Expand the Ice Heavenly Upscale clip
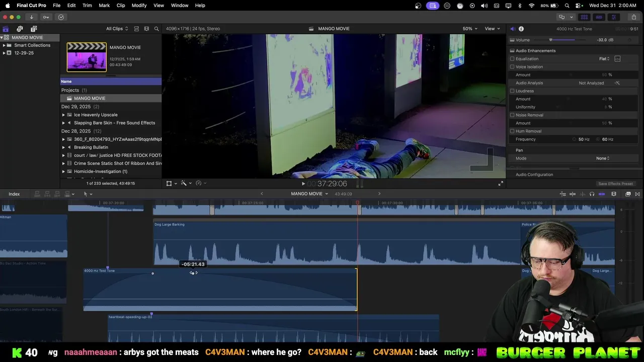644x362 pixels. tap(63, 115)
